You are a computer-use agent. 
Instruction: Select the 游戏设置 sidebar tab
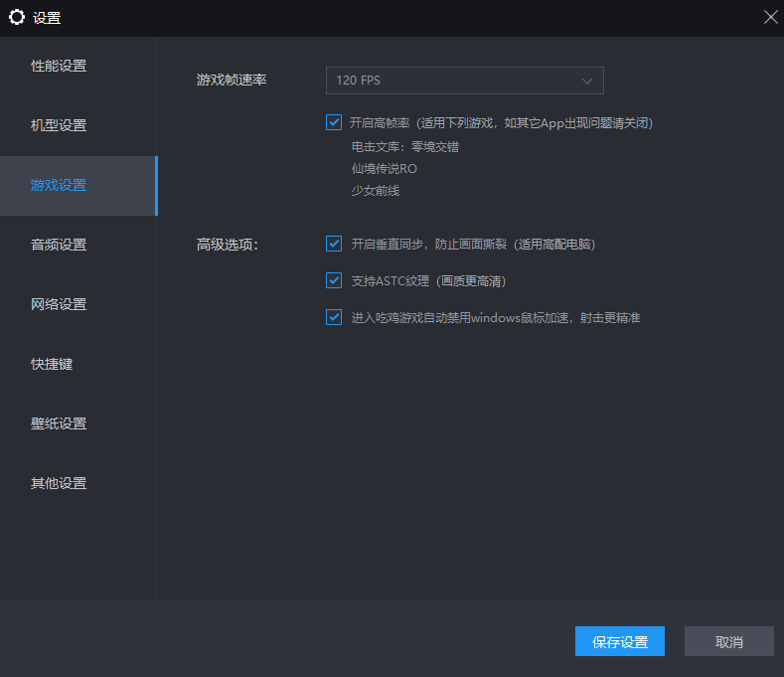click(x=59, y=186)
